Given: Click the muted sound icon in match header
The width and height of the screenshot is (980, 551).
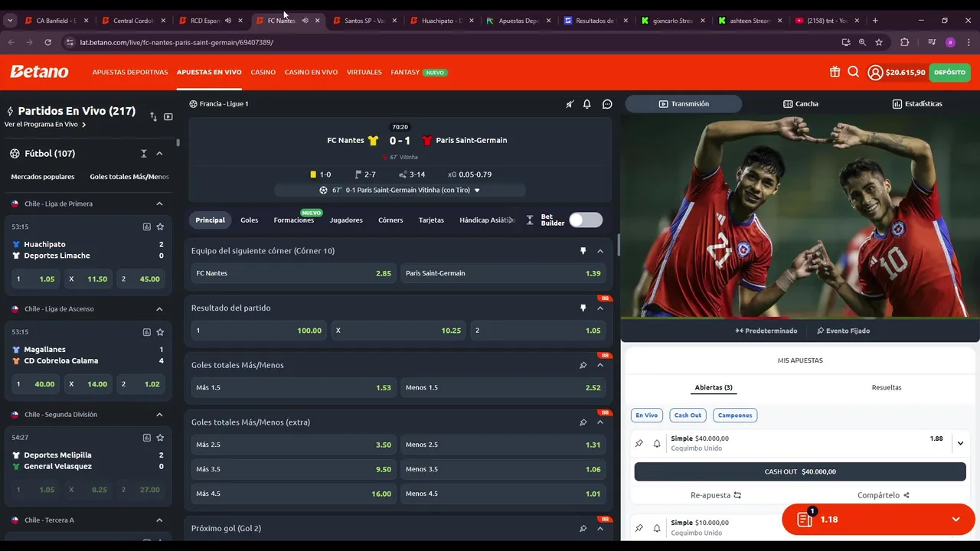Looking at the screenshot, I should [570, 104].
